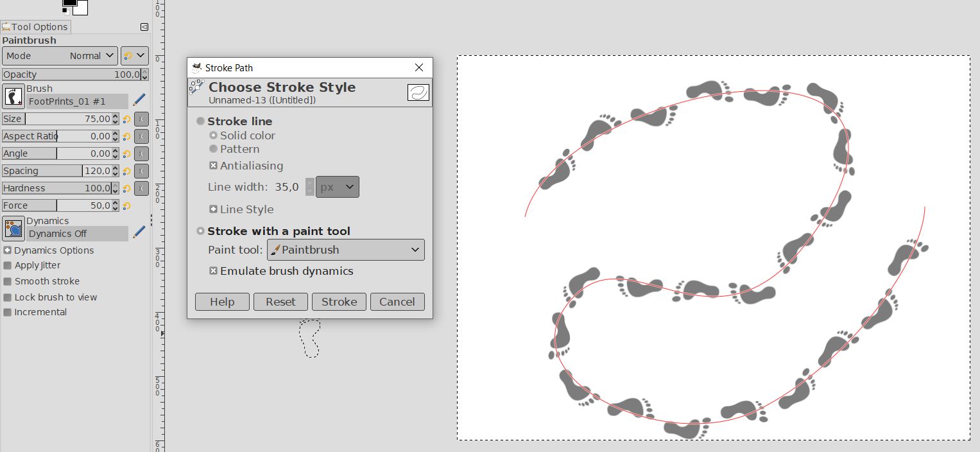
Task: Click the Opacity spinner arrows
Action: (x=144, y=74)
